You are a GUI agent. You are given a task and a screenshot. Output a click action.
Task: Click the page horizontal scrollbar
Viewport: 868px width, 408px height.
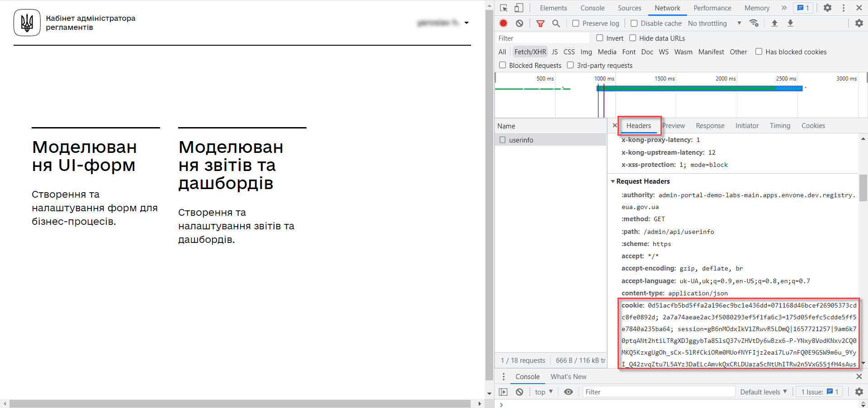pos(240,403)
